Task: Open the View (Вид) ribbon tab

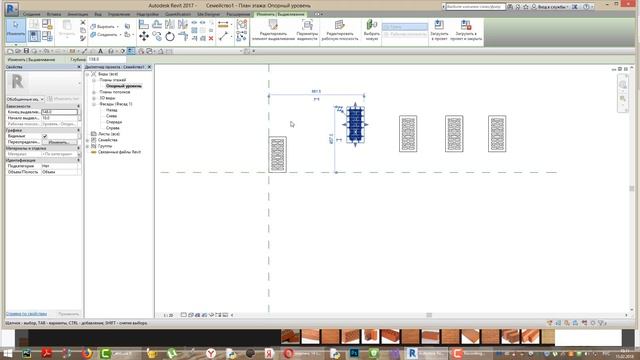Action: coord(98,14)
